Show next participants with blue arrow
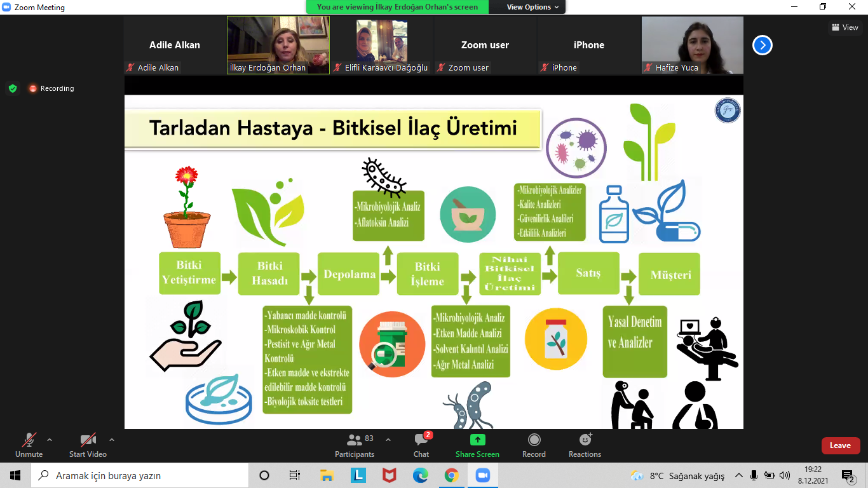Image resolution: width=868 pixels, height=488 pixels. pyautogui.click(x=763, y=45)
